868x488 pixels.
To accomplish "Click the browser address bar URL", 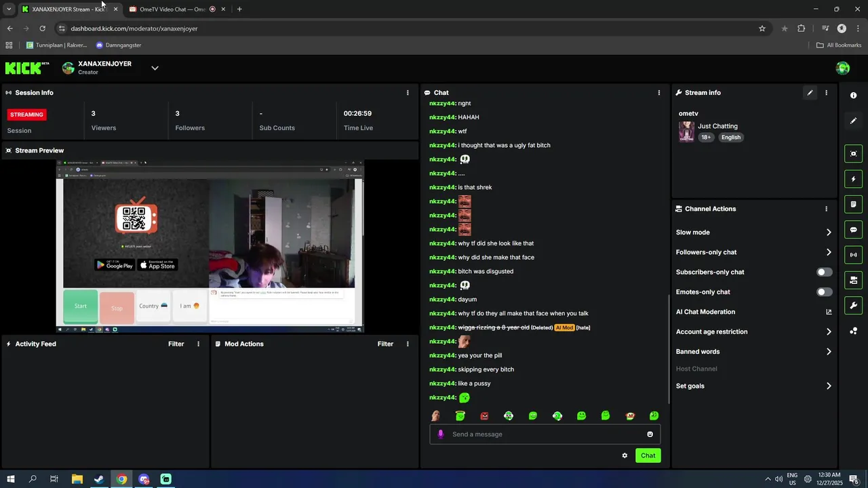I will tap(134, 28).
